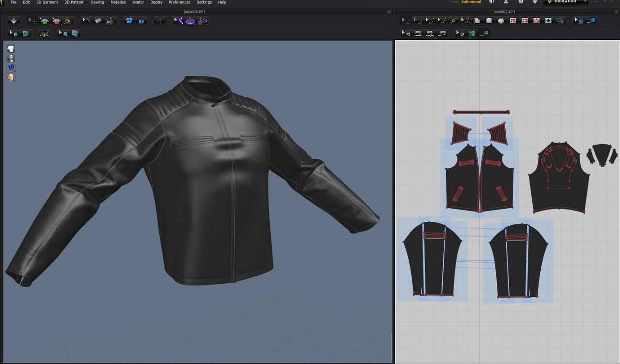The width and height of the screenshot is (620, 364).
Task: Undock the 3D window panel
Action: point(390,11)
